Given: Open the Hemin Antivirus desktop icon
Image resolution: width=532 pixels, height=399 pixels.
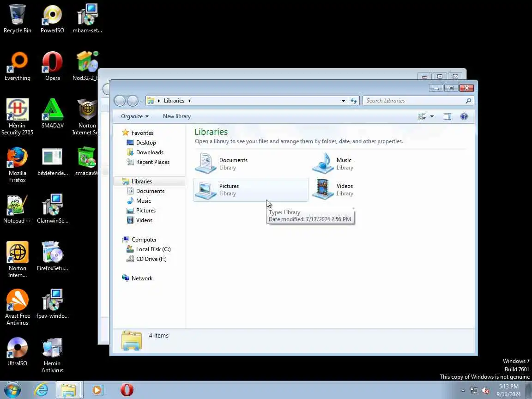Looking at the screenshot, I should 52,355.
